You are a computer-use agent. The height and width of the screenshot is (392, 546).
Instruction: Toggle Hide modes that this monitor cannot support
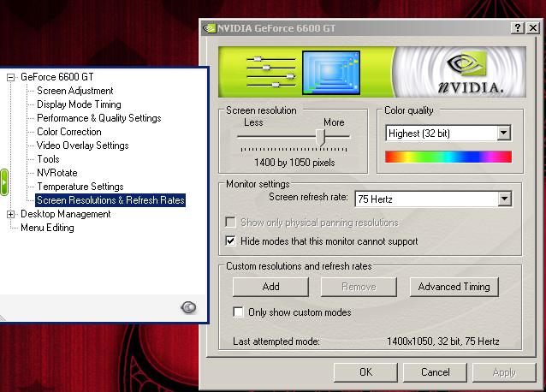230,241
